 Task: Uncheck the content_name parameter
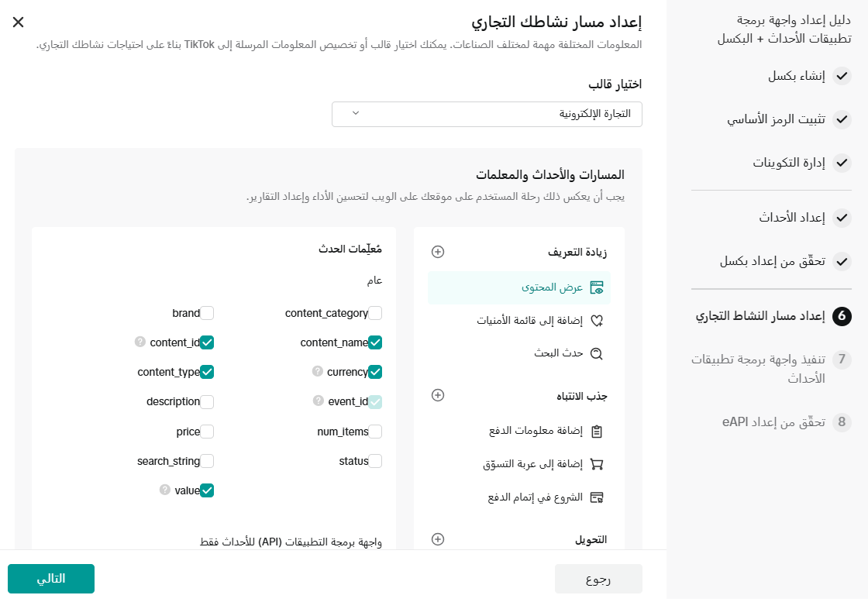click(375, 342)
